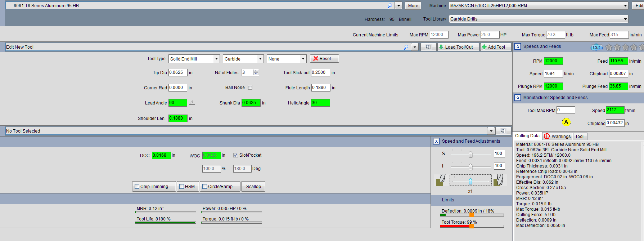Open the Tool Type Solid End Mill dropdown
This screenshot has height=241, width=644.
194,59
